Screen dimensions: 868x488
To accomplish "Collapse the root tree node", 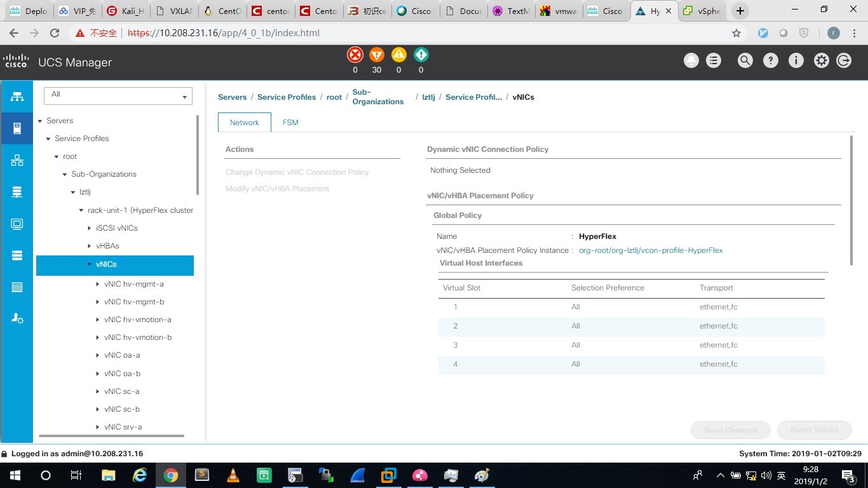I will click(x=57, y=156).
